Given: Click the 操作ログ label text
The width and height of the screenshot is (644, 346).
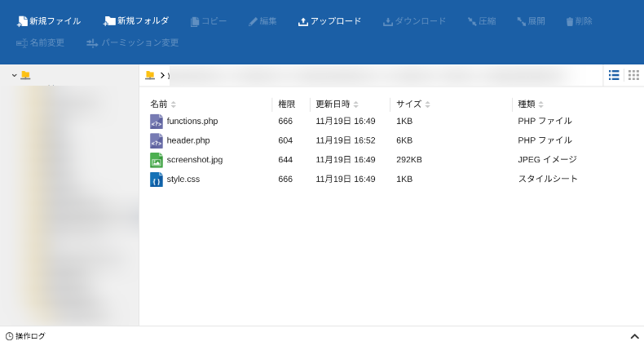Looking at the screenshot, I should [x=30, y=336].
